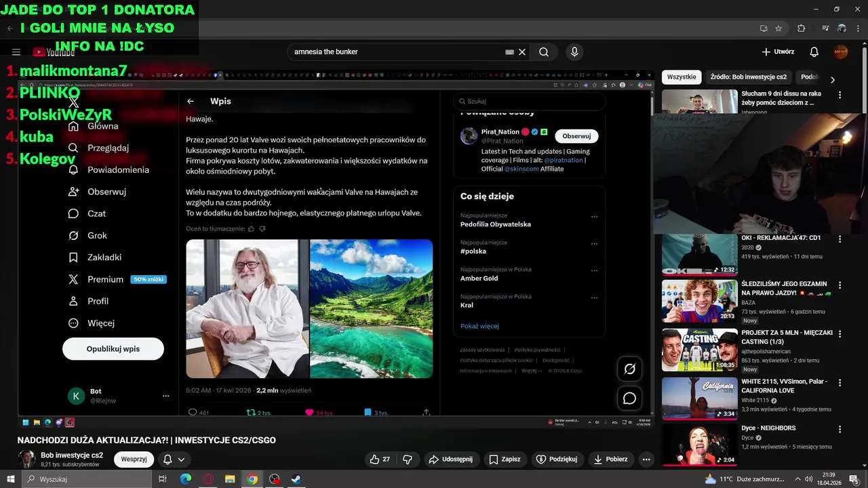The height and width of the screenshot is (488, 868).
Task: Open OBS Studio taskbar icon
Action: pyautogui.click(x=274, y=479)
